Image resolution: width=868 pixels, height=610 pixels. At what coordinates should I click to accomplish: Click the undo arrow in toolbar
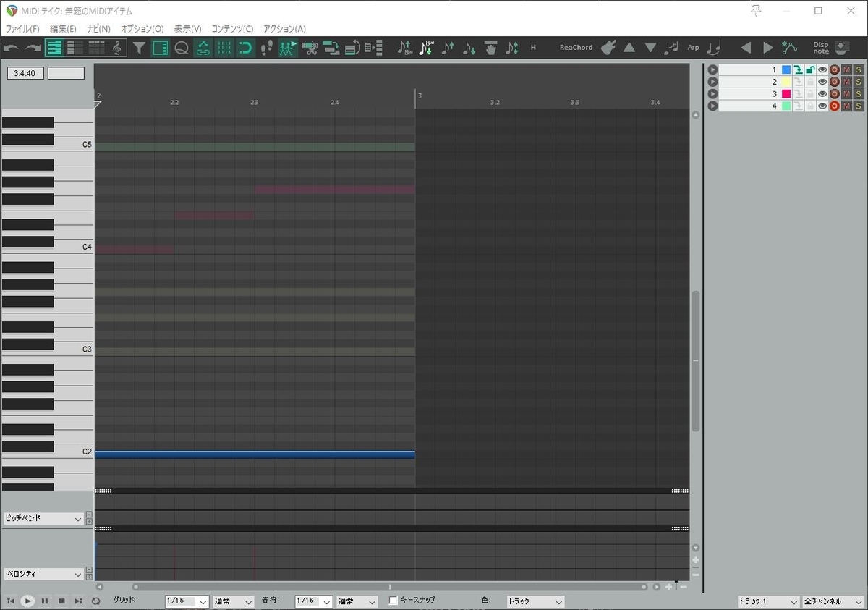click(x=12, y=48)
